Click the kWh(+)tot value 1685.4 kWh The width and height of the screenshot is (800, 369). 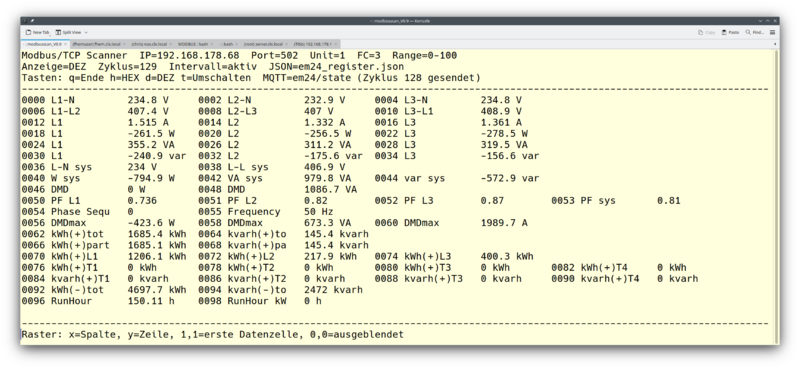click(157, 235)
